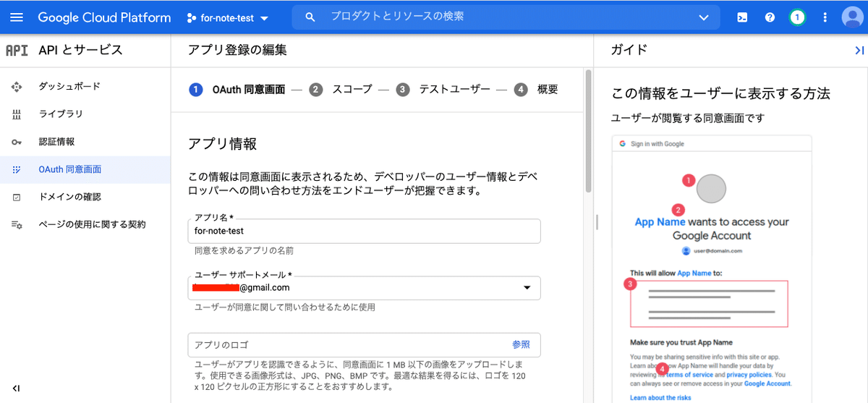Click the アプリ情報 section heading
The image size is (868, 403).
point(222,143)
